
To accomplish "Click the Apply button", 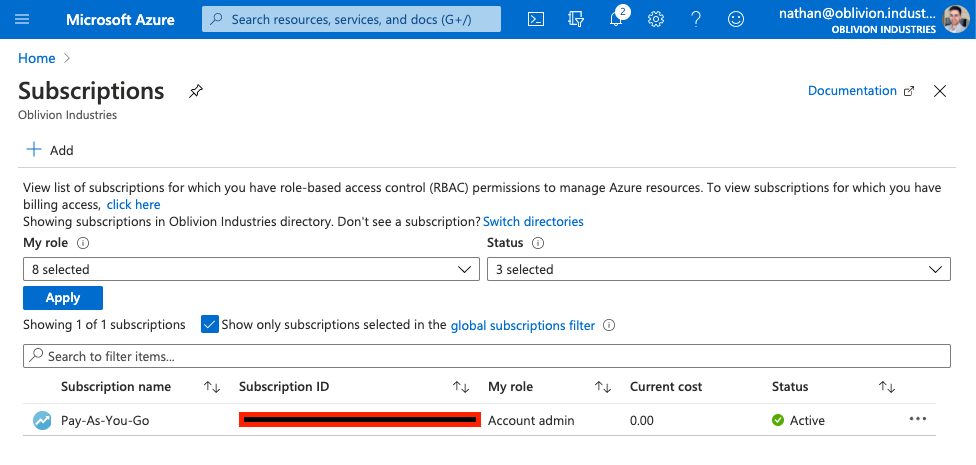I will 63,298.
